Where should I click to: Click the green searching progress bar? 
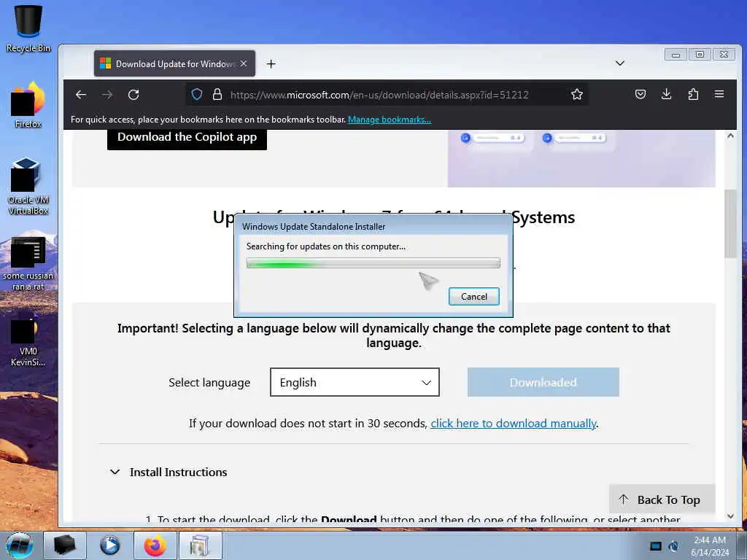point(373,262)
